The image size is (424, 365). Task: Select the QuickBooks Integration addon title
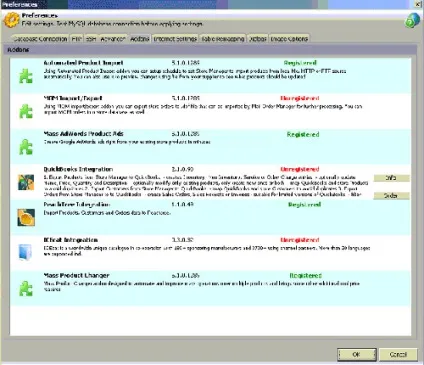click(x=78, y=169)
